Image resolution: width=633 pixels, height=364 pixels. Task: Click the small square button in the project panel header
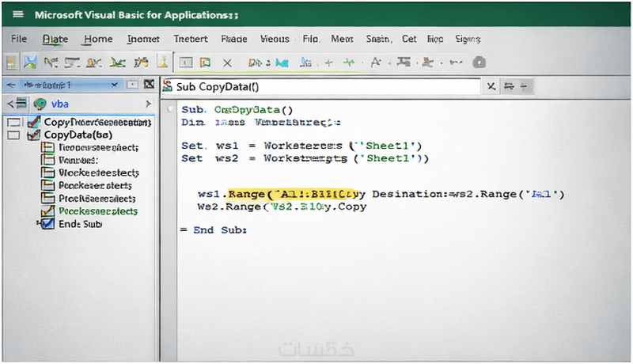132,85
